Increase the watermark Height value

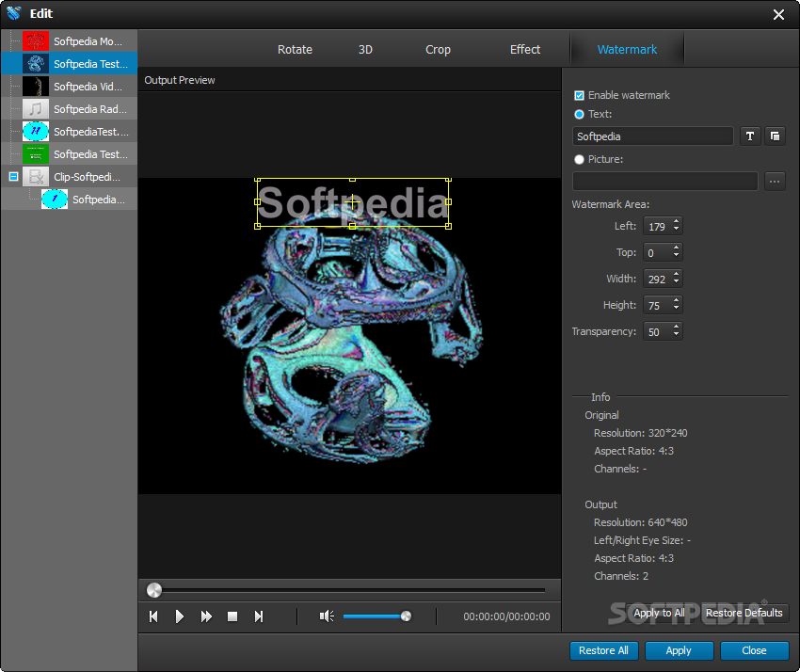pos(677,301)
